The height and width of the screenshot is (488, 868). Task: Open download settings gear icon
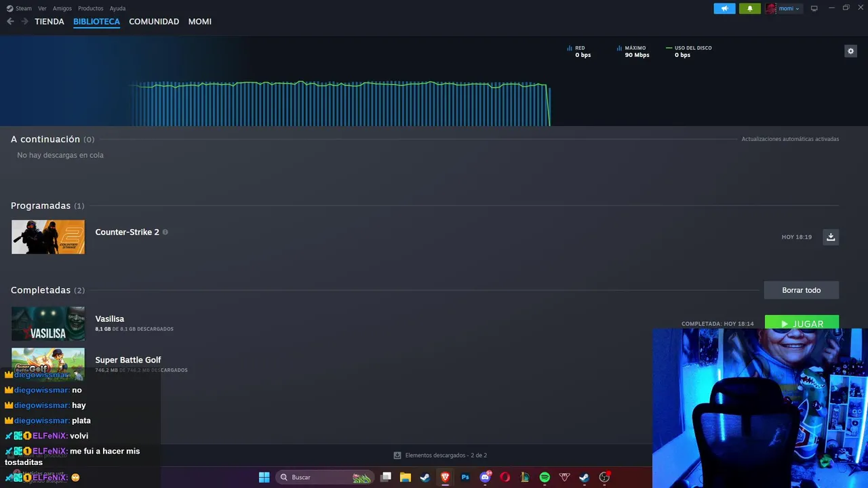click(x=850, y=51)
